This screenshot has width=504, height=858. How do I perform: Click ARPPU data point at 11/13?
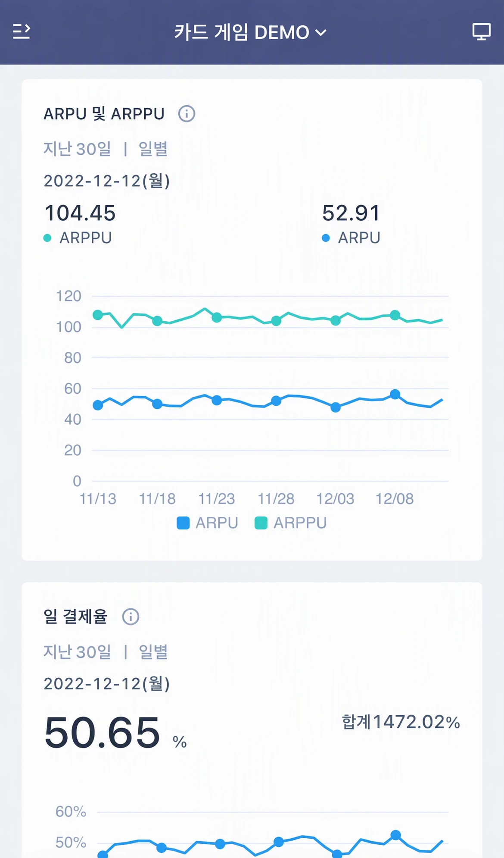[98, 315]
